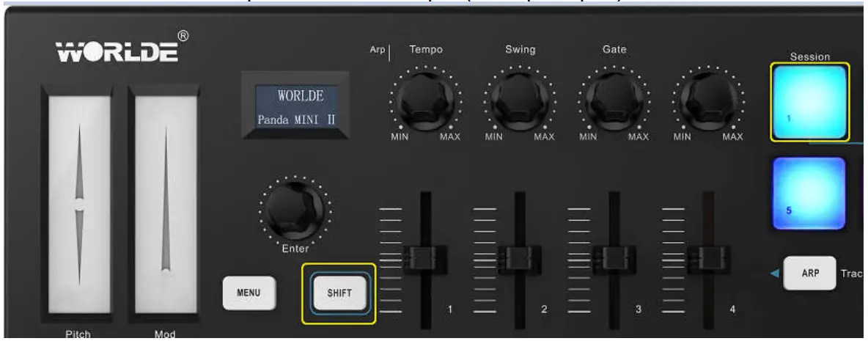Click the ARP button
Screen dimensions: 868x341
[809, 273]
